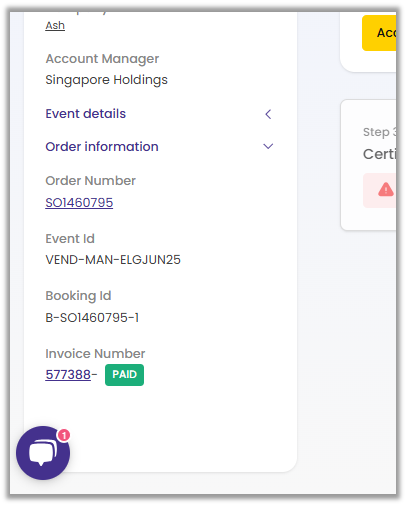
Task: Click the Event details heading
Action: tap(86, 114)
